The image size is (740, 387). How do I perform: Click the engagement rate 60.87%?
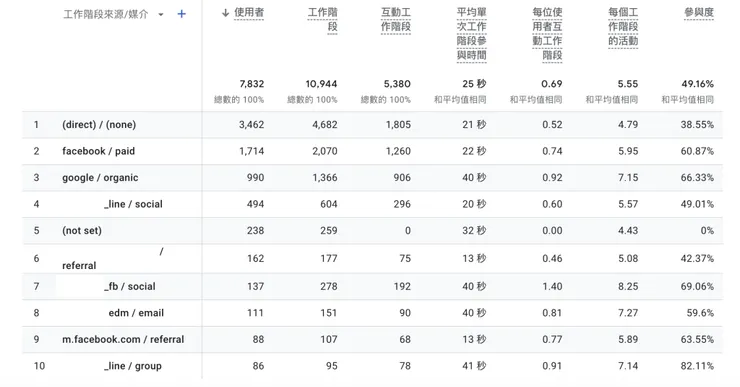point(698,151)
